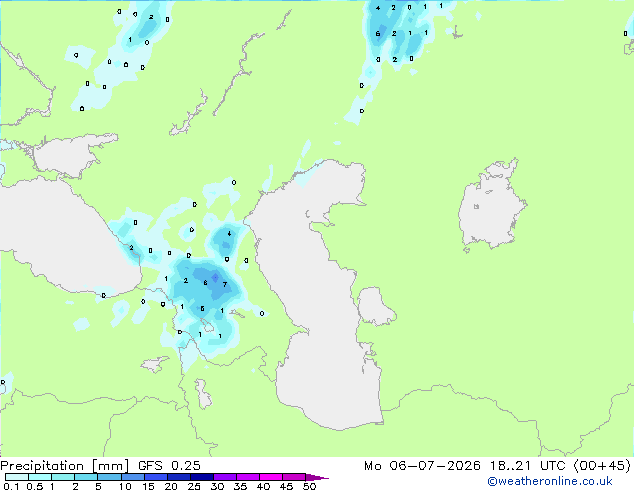
Task: Click the date text 'Mo 06-07-2026'
Action: [422, 466]
